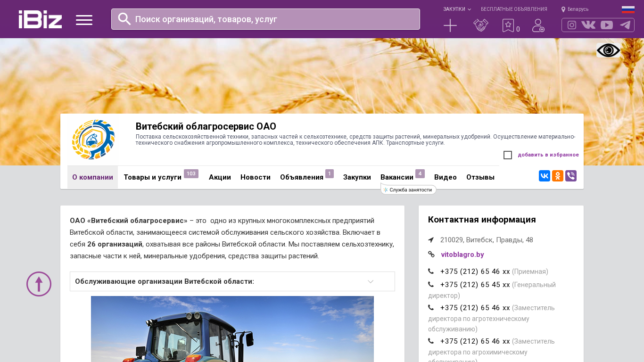Open iBiz Telegram channel

(x=625, y=25)
